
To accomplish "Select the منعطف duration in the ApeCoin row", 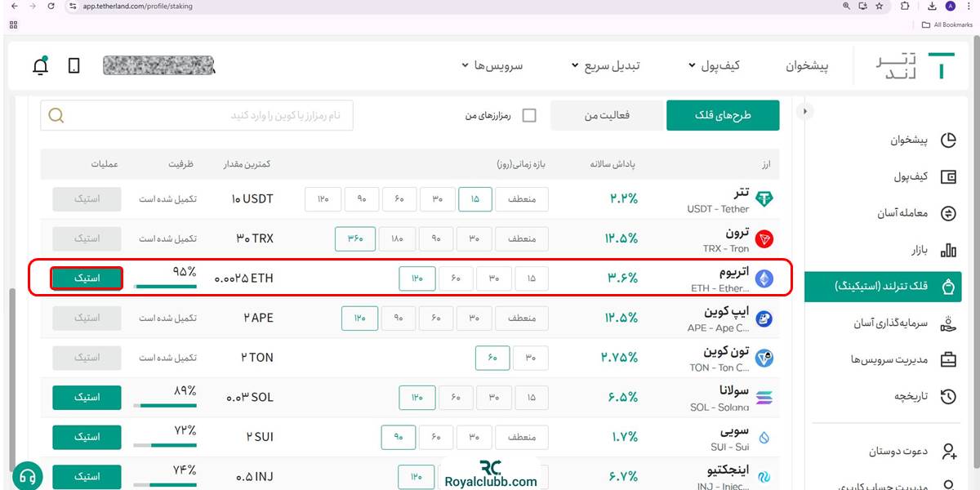I will [522, 318].
